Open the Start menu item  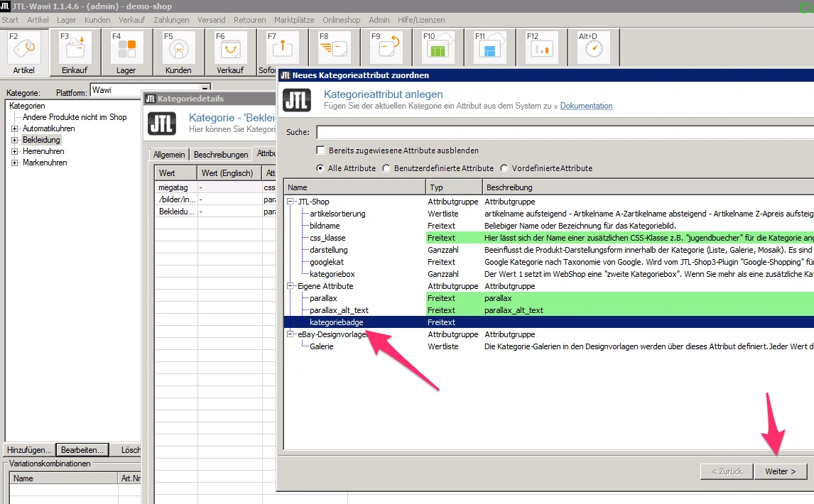10,20
